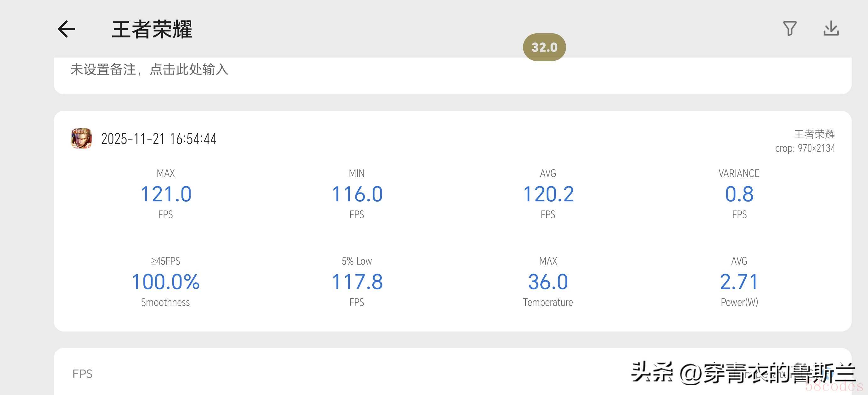
Task: Tap the VARIANCE 0.8 FPS stat
Action: [x=739, y=194]
